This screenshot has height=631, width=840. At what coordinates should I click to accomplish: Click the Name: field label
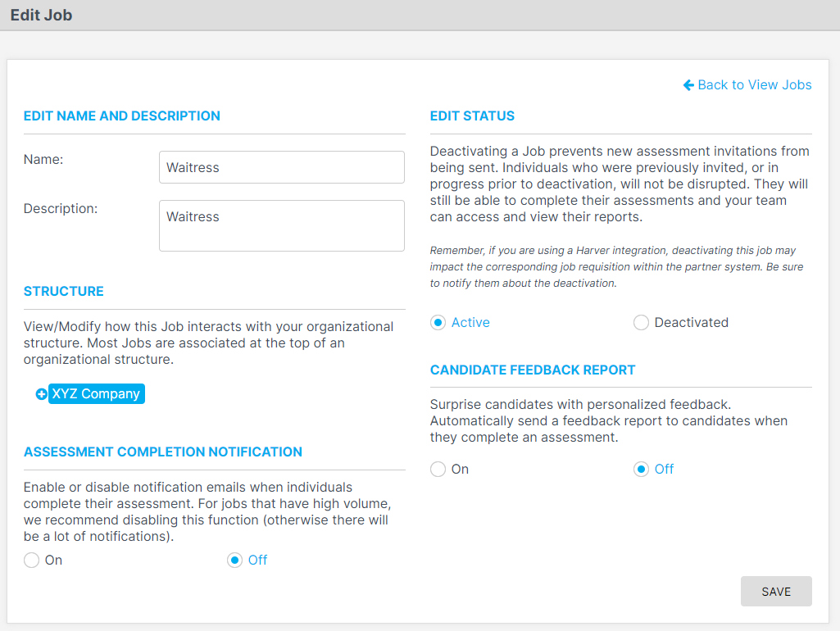click(43, 159)
